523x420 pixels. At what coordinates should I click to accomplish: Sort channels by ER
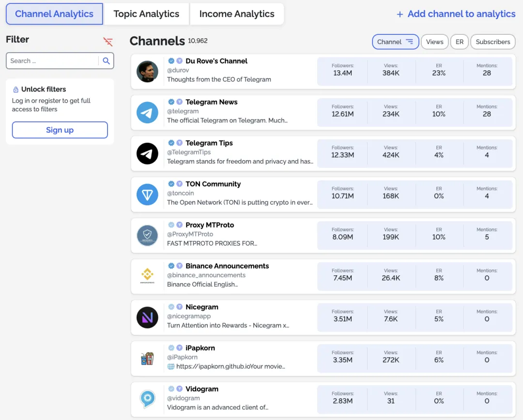tap(460, 42)
